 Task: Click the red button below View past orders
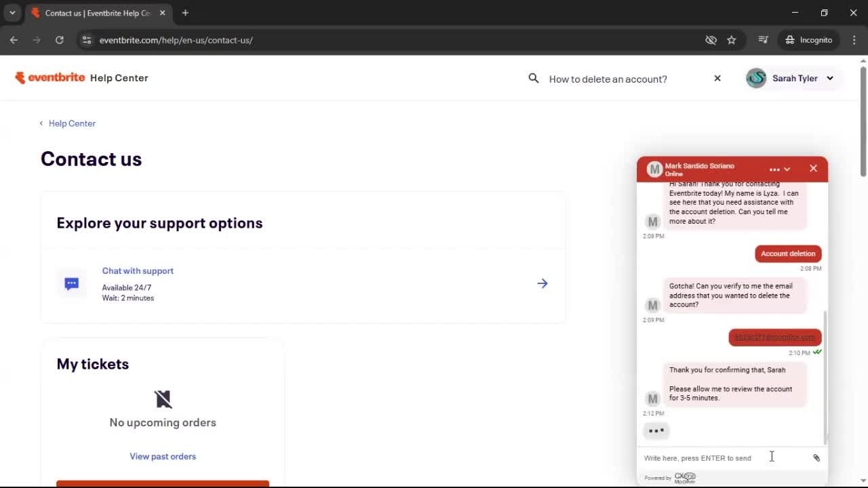coord(163,483)
